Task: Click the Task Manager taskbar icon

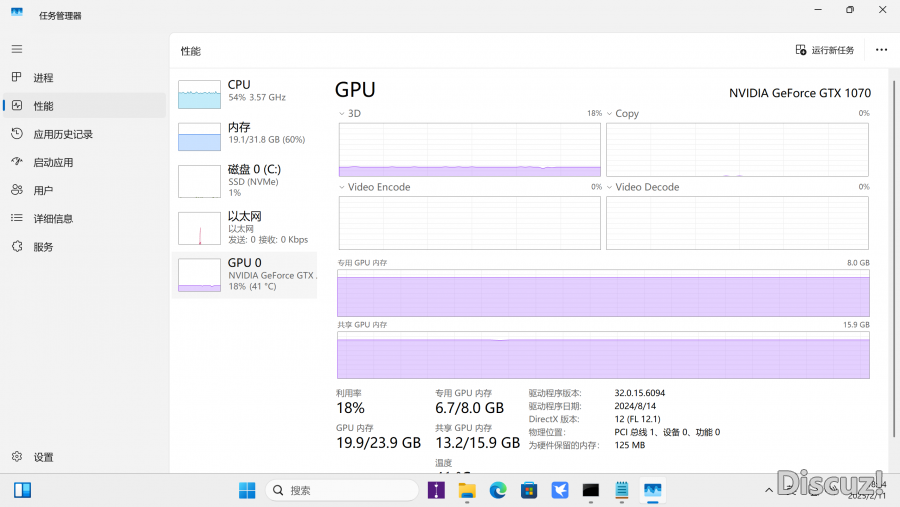Action: (x=653, y=490)
